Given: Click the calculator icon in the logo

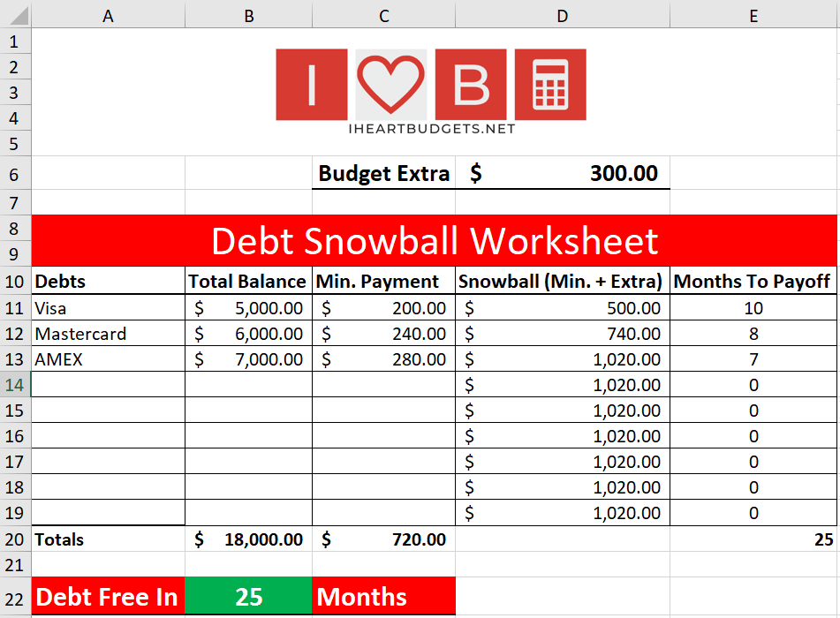Looking at the screenshot, I should 550,85.
